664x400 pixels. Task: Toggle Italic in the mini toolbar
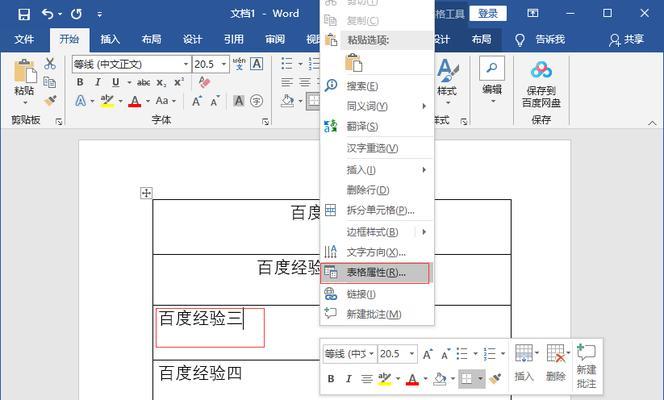click(x=349, y=379)
